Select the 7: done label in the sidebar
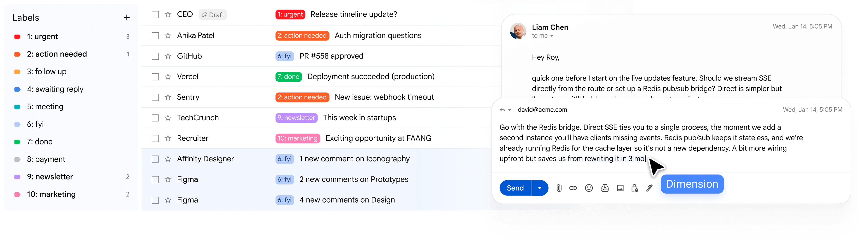The height and width of the screenshot is (248, 868). (x=40, y=142)
